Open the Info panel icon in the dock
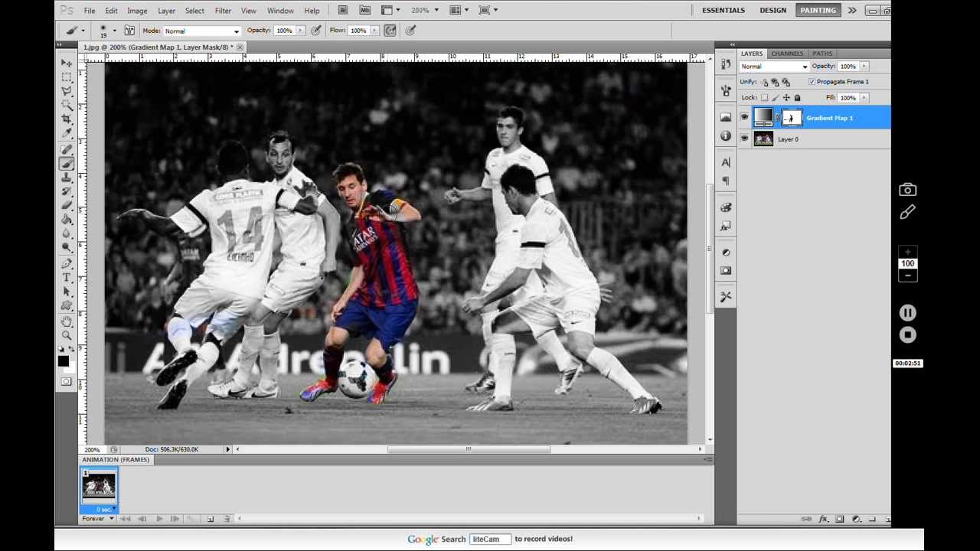Screen dimensions: 980x551 coord(726,135)
